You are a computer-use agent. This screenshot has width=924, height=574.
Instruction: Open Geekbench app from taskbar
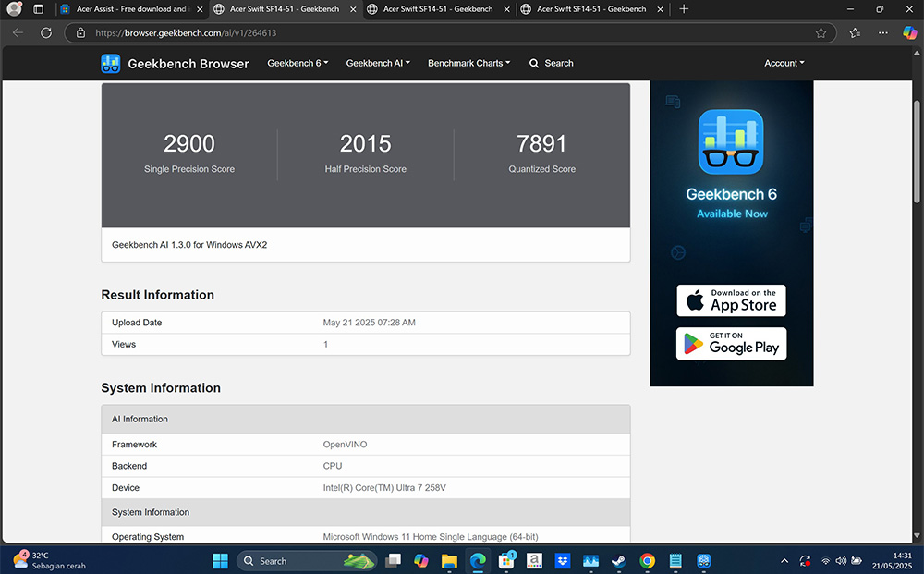tap(703, 561)
